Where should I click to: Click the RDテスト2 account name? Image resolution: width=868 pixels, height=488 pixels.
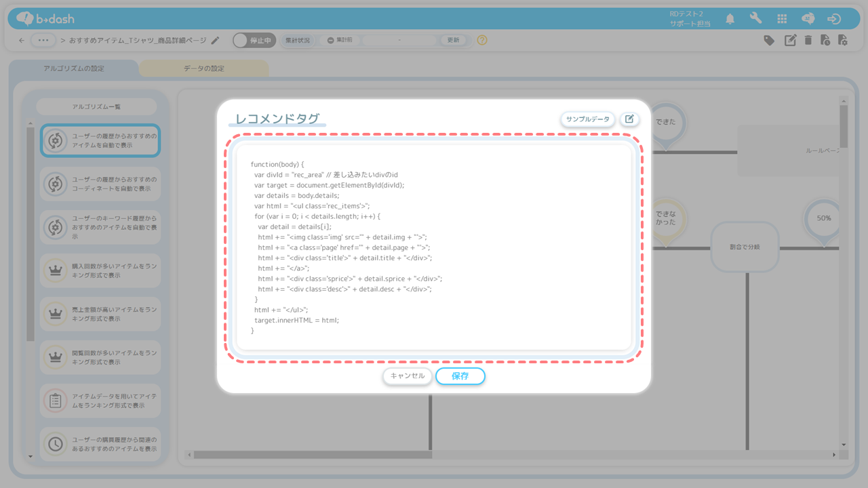pyautogui.click(x=686, y=14)
